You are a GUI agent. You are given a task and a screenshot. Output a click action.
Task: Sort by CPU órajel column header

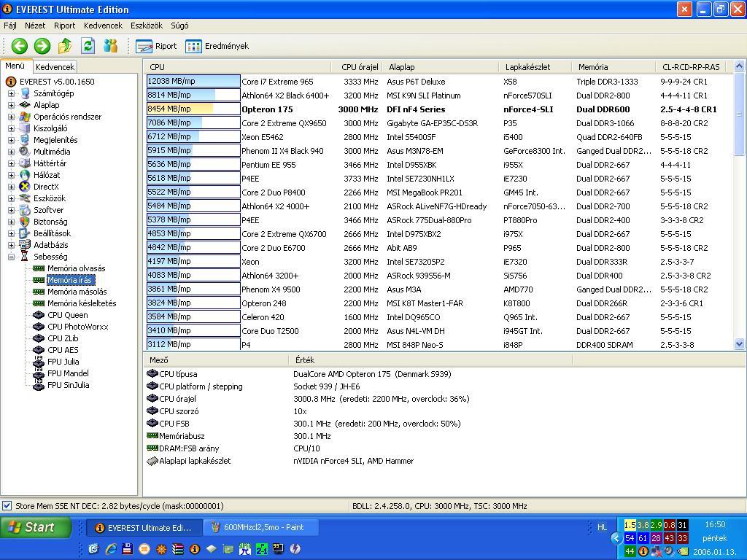coord(359,67)
